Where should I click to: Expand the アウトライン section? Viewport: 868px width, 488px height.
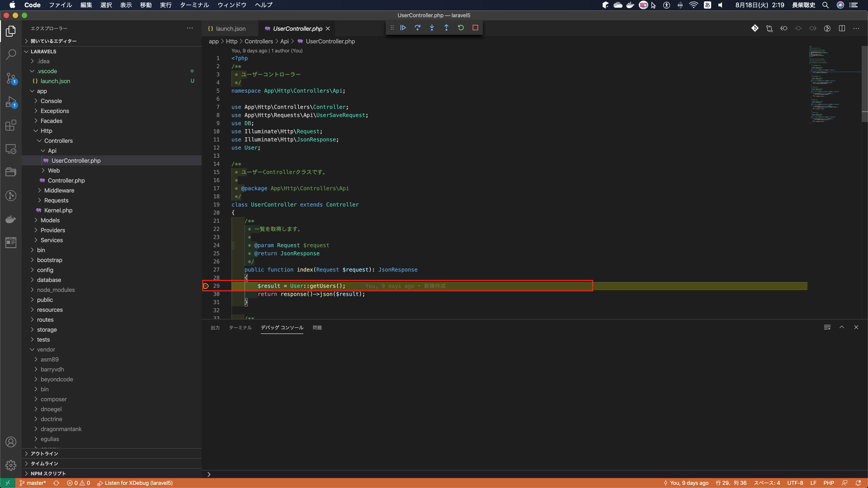[44, 453]
